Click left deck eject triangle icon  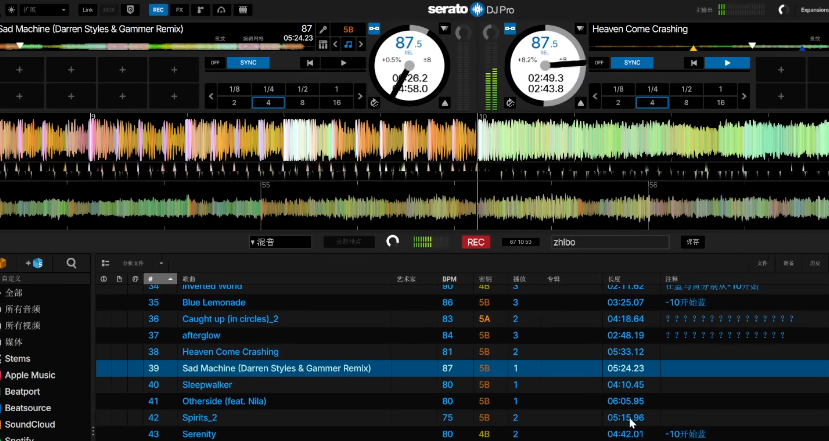445,103
